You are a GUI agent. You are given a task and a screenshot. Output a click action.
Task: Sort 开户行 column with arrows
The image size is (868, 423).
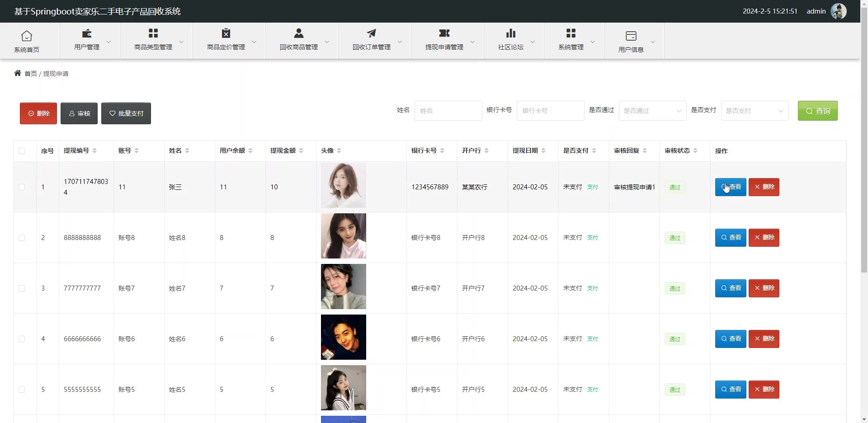pos(486,150)
